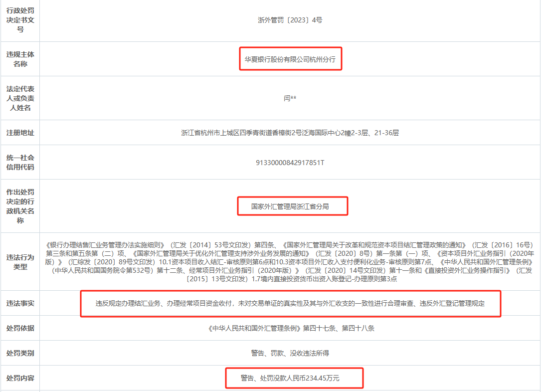The height and width of the screenshot is (392, 543).
Task: Click the row header 作出处罚决定的行政机关名称
Action: tap(20, 205)
